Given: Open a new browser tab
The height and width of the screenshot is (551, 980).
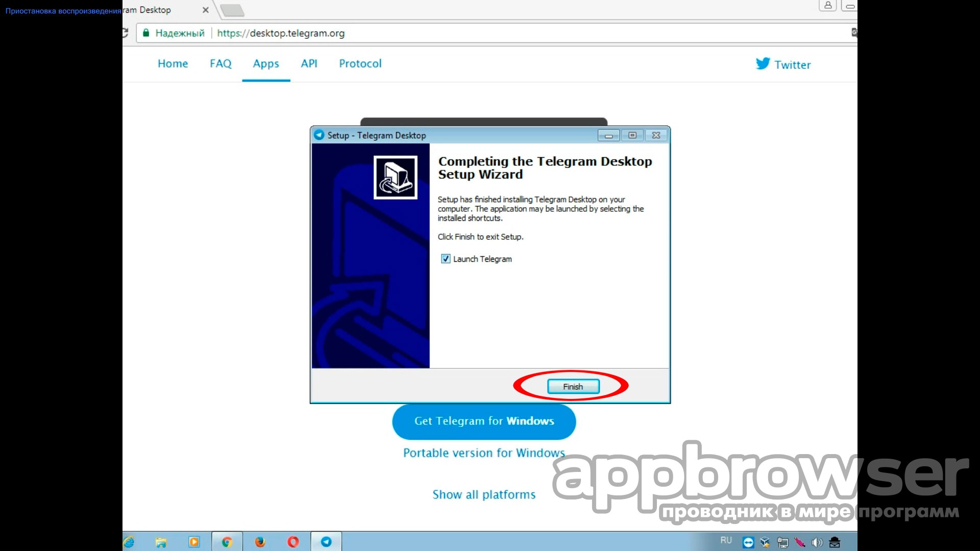Looking at the screenshot, I should coord(232,10).
